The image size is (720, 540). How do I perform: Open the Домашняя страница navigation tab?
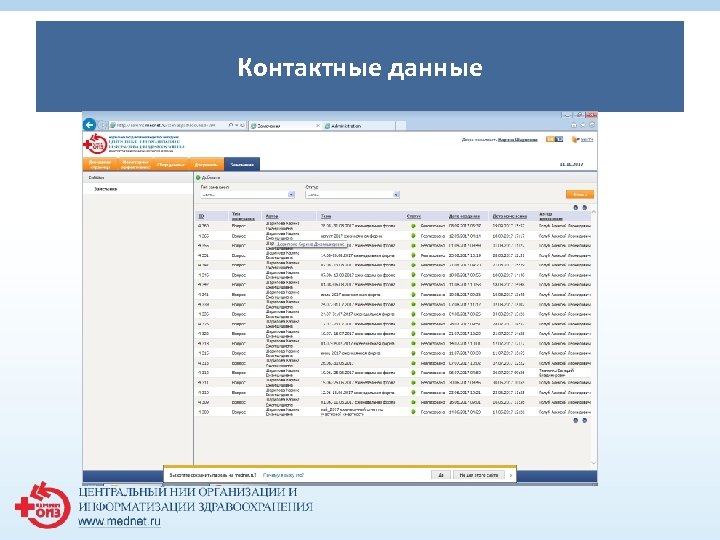(100, 164)
